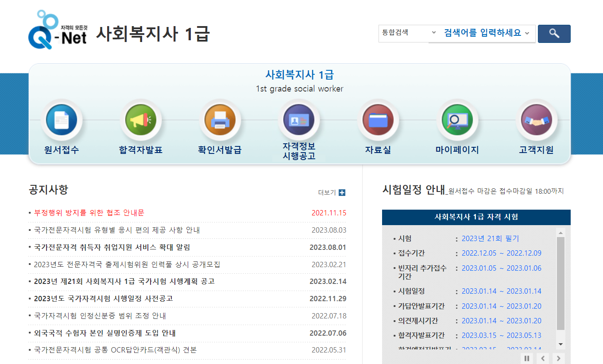Click the 더보기 link for notices

[327, 192]
